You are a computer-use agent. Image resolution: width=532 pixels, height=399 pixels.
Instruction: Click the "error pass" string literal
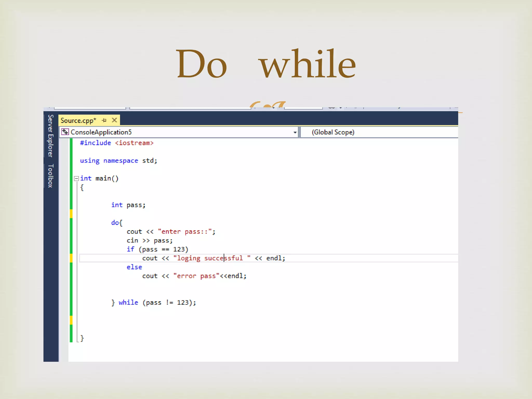(196, 276)
